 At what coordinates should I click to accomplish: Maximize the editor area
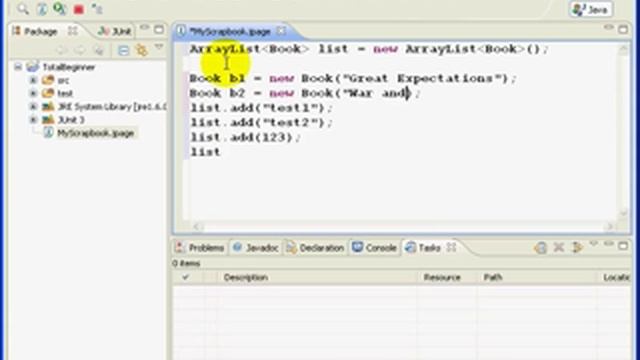(x=623, y=29)
